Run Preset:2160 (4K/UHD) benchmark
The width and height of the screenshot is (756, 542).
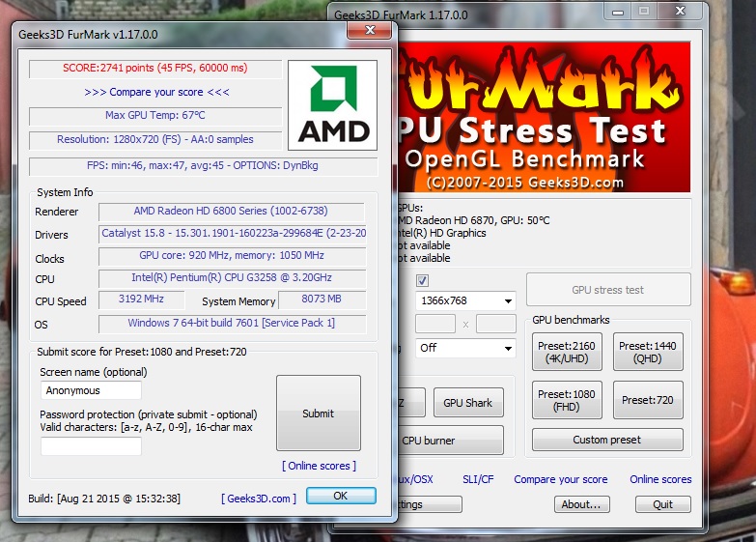click(567, 352)
